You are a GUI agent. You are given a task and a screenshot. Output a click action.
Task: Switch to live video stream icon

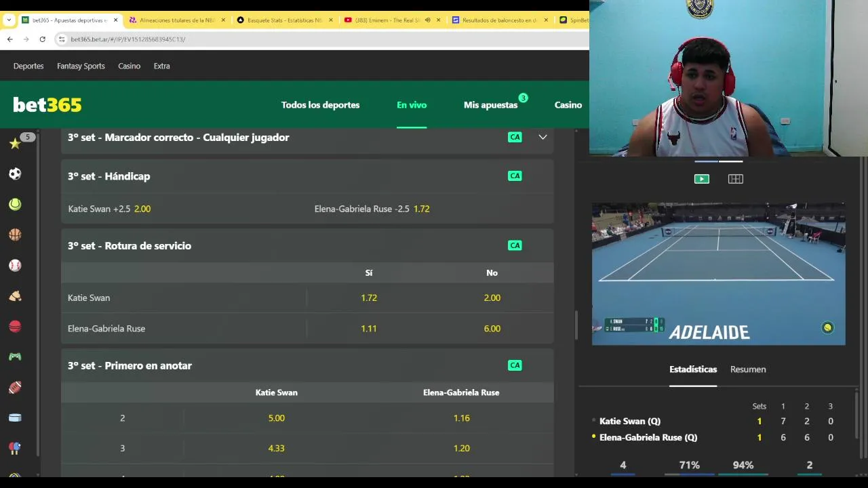[x=702, y=179]
